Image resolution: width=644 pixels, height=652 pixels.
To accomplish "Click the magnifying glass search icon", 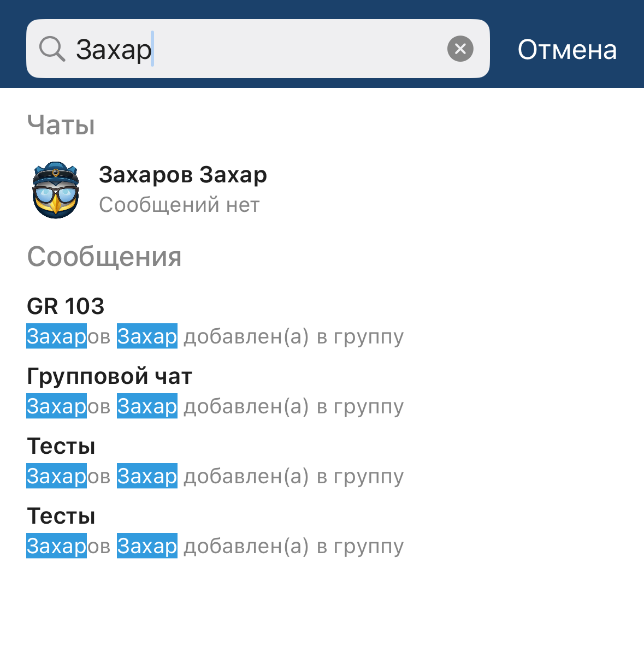I will point(52,49).
